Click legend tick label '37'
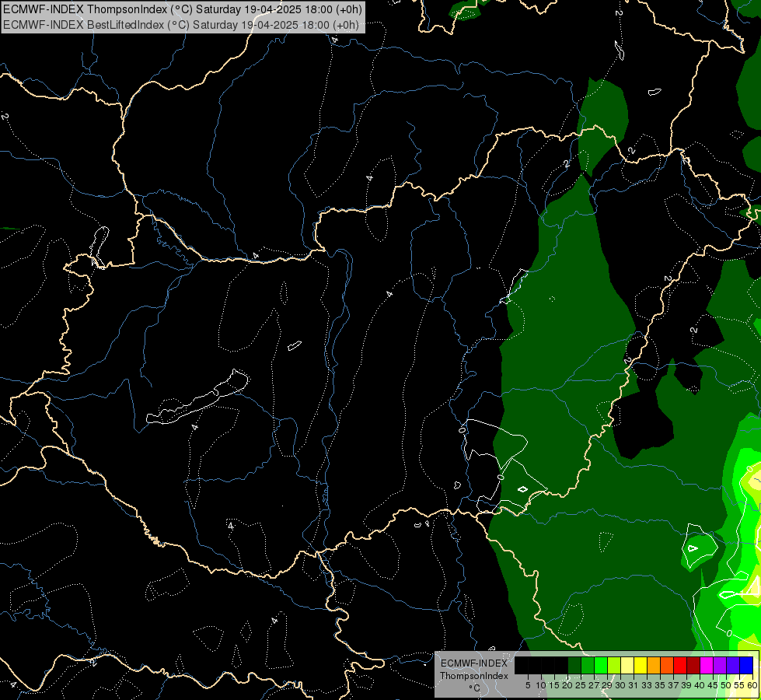 point(674,685)
